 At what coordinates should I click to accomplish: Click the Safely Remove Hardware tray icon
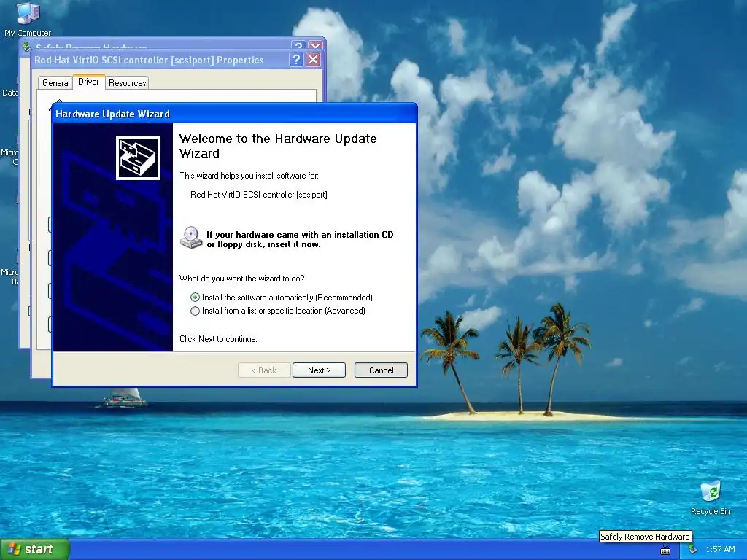(x=692, y=550)
